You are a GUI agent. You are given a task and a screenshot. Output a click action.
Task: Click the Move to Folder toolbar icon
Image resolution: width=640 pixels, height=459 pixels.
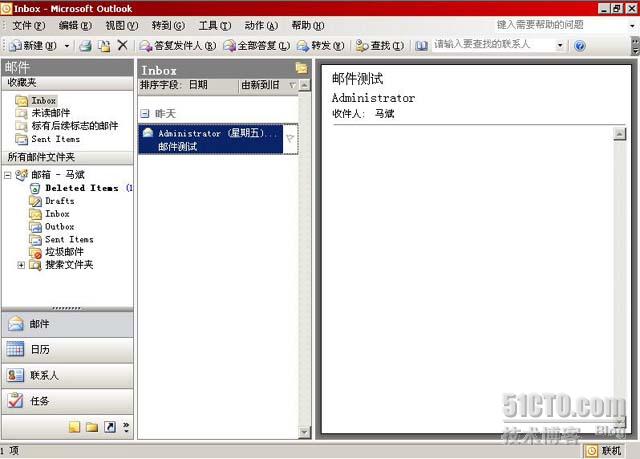(104, 46)
